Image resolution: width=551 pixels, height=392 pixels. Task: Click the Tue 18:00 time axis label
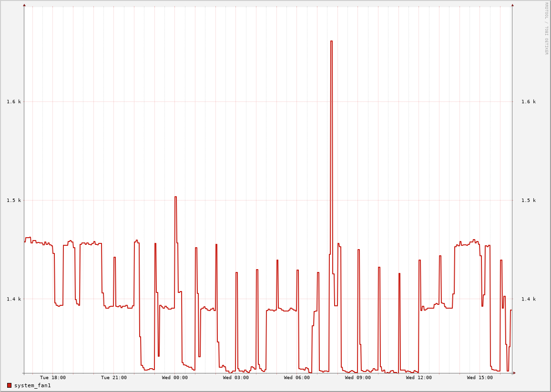[53, 378]
